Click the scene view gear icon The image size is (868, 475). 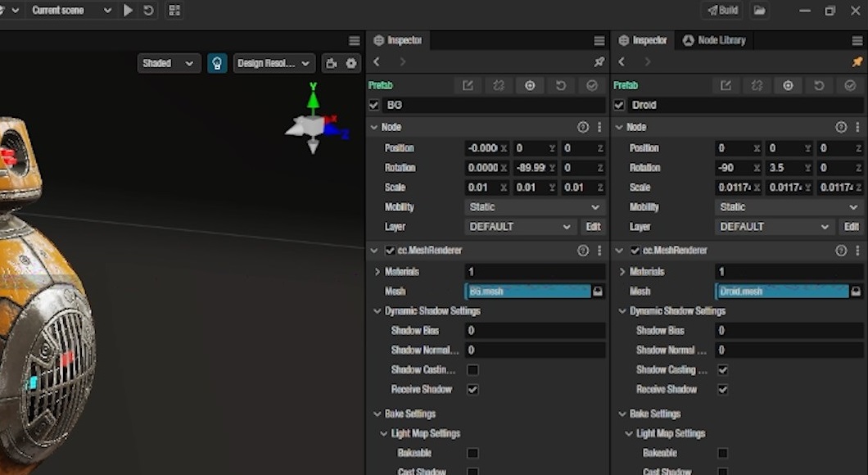click(x=352, y=63)
